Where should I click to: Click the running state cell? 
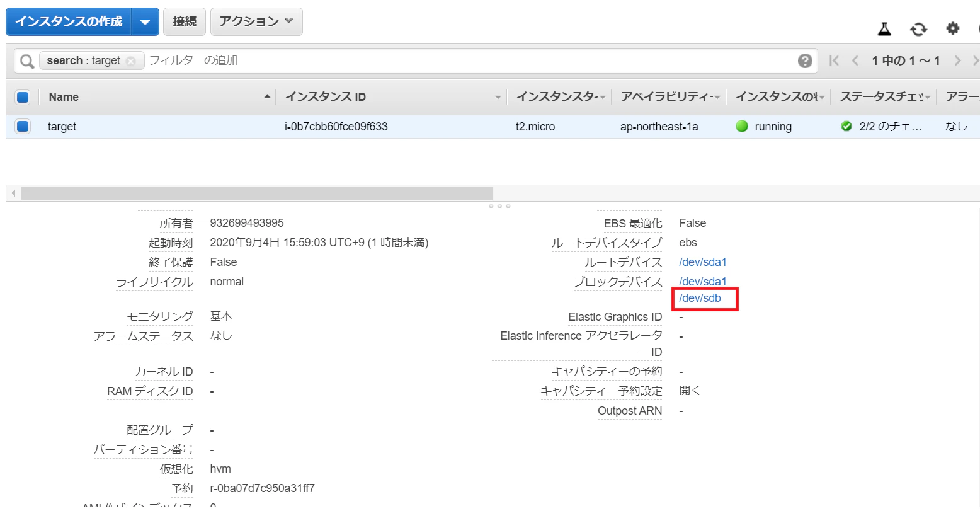(x=764, y=127)
